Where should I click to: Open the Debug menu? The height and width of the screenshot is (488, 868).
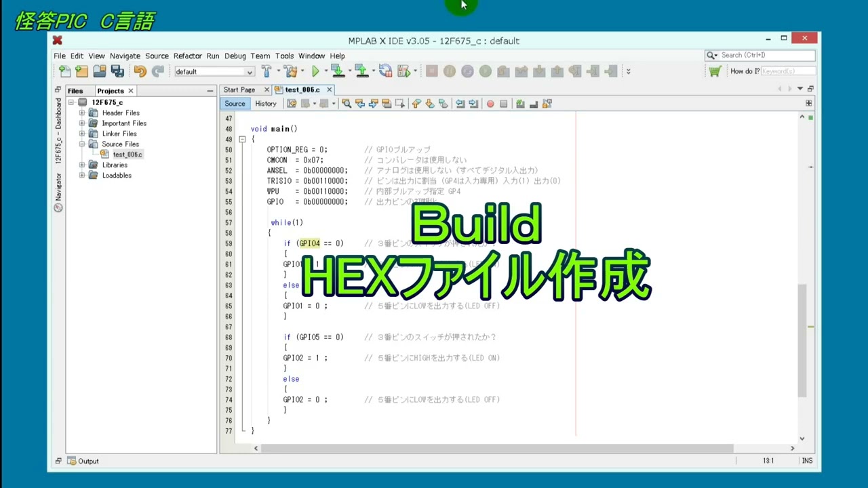point(235,56)
